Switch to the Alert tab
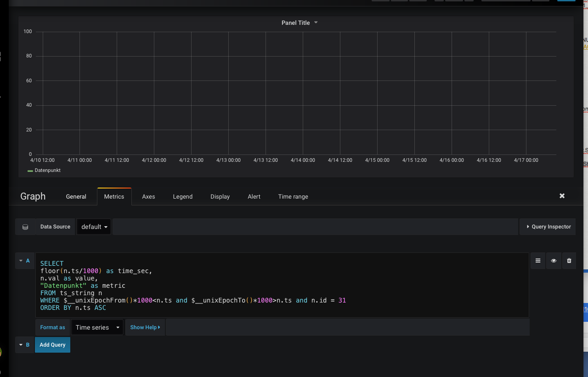 point(254,196)
